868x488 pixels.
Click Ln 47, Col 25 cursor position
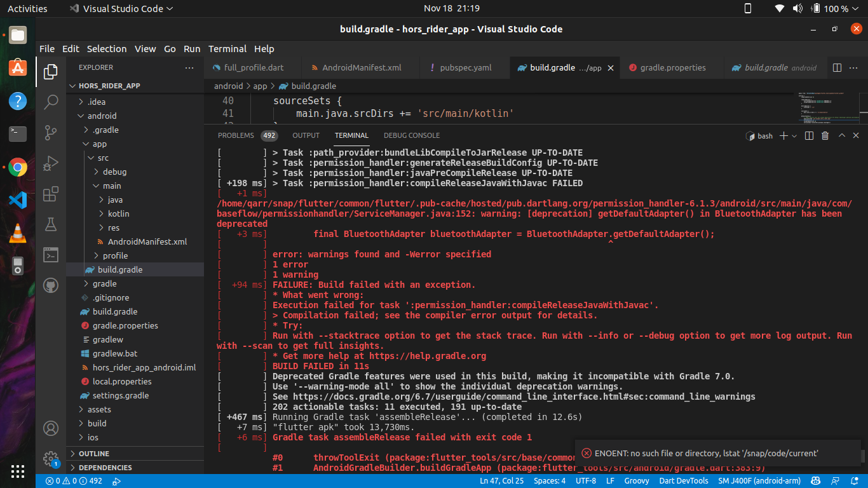[x=503, y=481]
